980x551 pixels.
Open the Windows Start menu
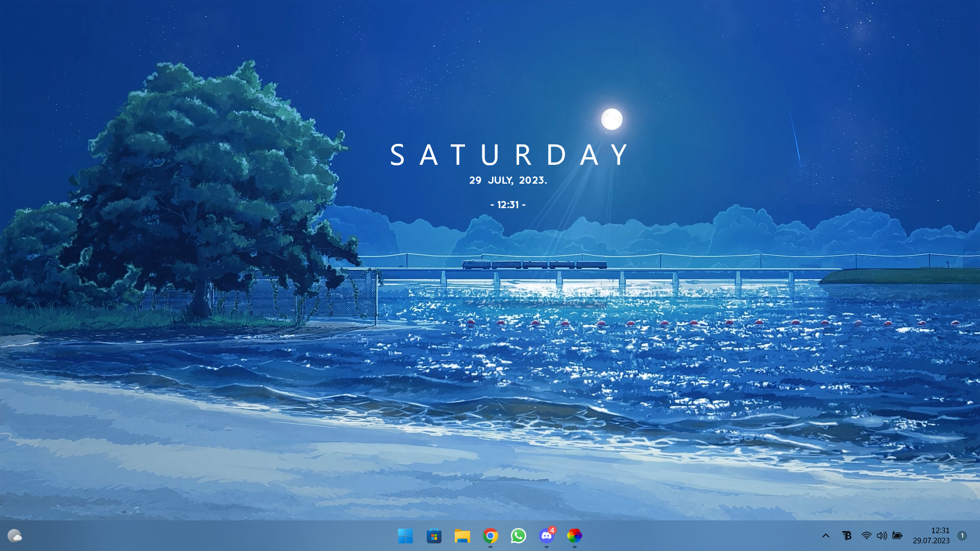[x=406, y=536]
